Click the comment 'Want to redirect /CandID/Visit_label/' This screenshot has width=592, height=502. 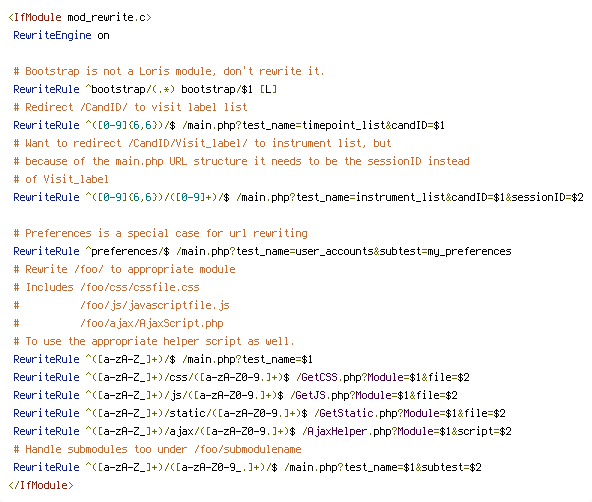(x=202, y=143)
